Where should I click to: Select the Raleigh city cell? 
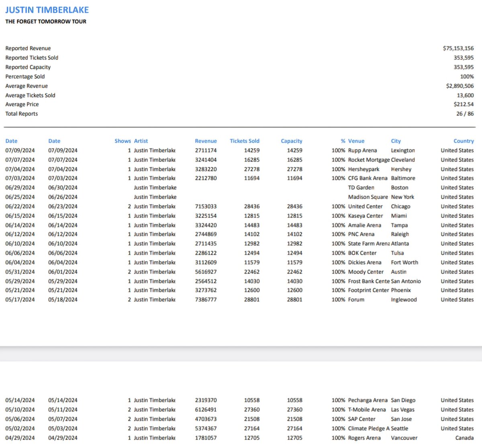click(400, 234)
